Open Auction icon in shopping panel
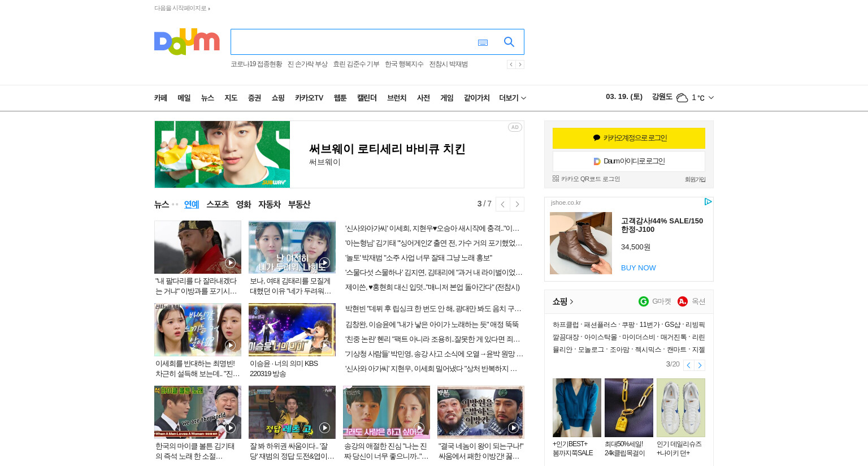 [683, 301]
